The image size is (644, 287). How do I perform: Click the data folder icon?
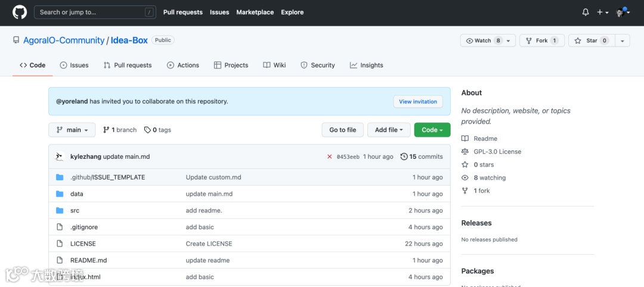point(60,194)
